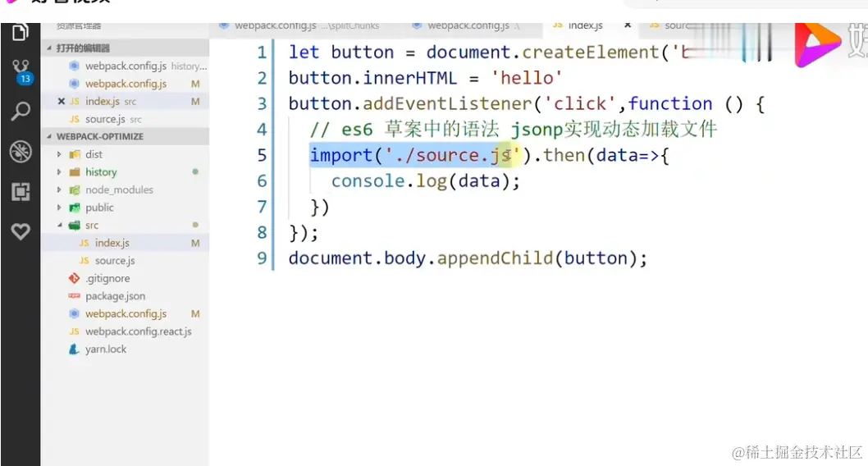Click line number 9 in gutter

tap(262, 258)
